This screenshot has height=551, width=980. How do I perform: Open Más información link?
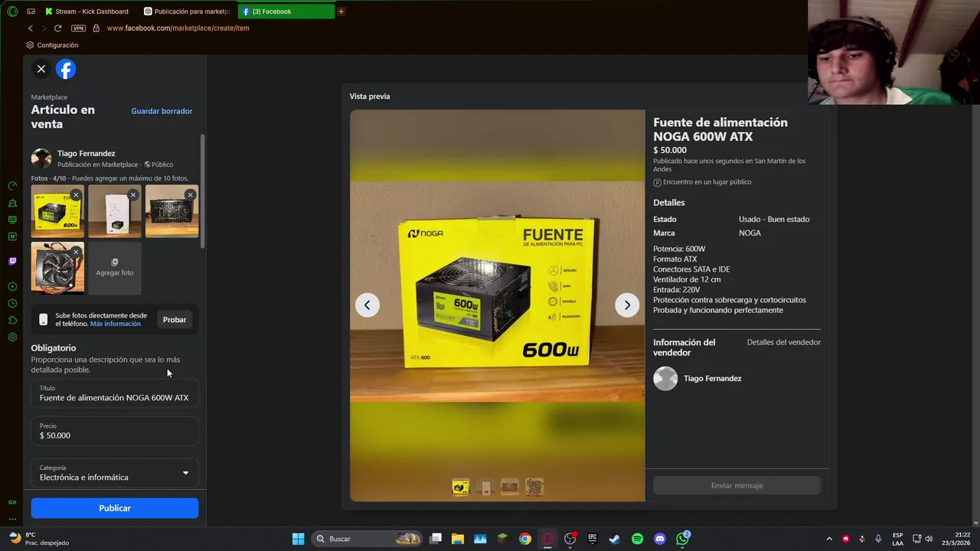(116, 324)
